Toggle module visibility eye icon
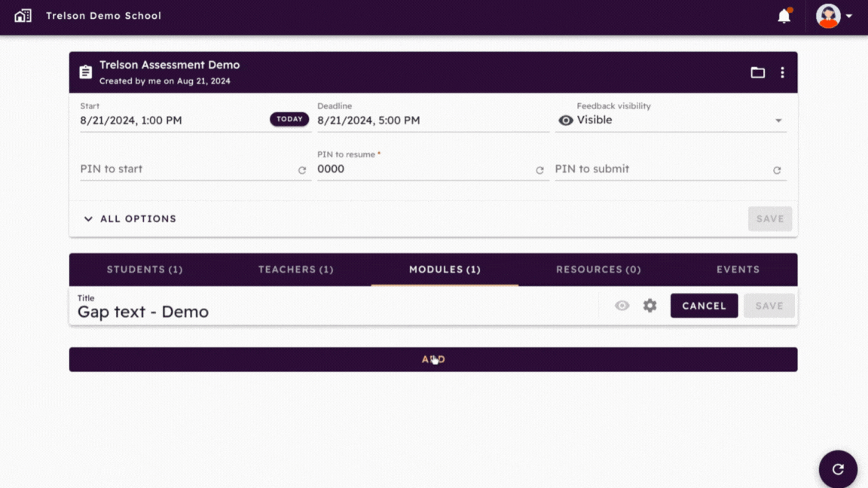This screenshot has height=488, width=868. point(622,306)
